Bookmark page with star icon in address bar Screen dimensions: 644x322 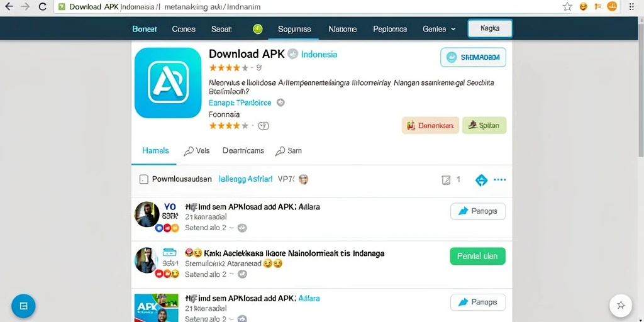click(x=567, y=6)
